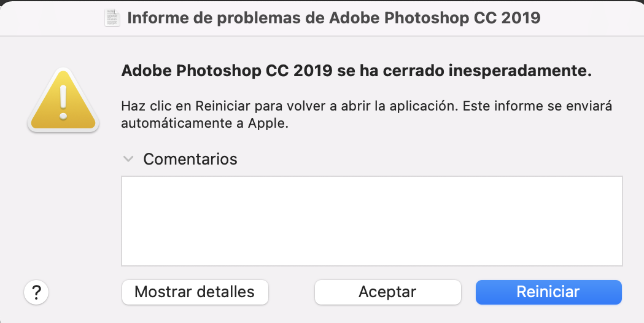The image size is (644, 323).
Task: Click the "Este informe se enviará" sentence
Action: (x=537, y=106)
